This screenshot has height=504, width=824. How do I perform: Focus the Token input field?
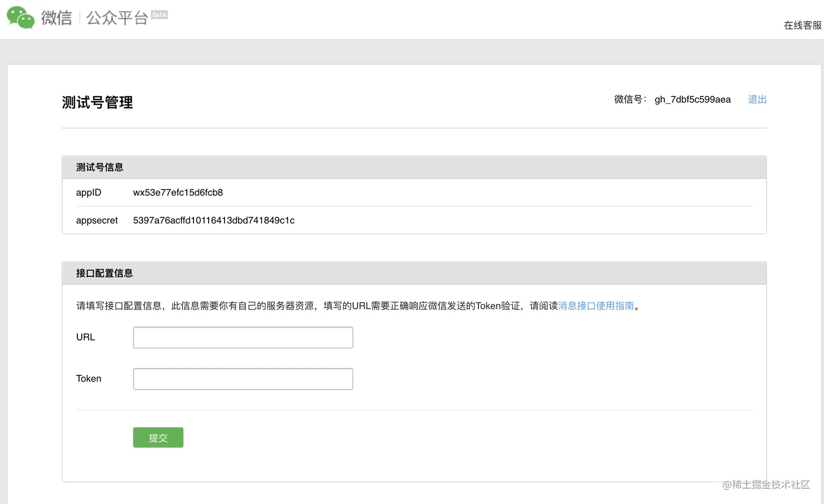[243, 379]
